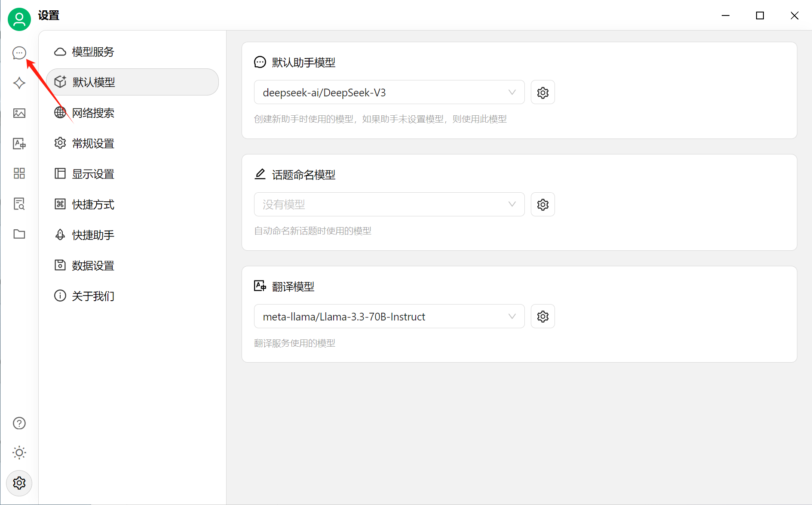Open the image painting sidebar icon

coord(19,113)
